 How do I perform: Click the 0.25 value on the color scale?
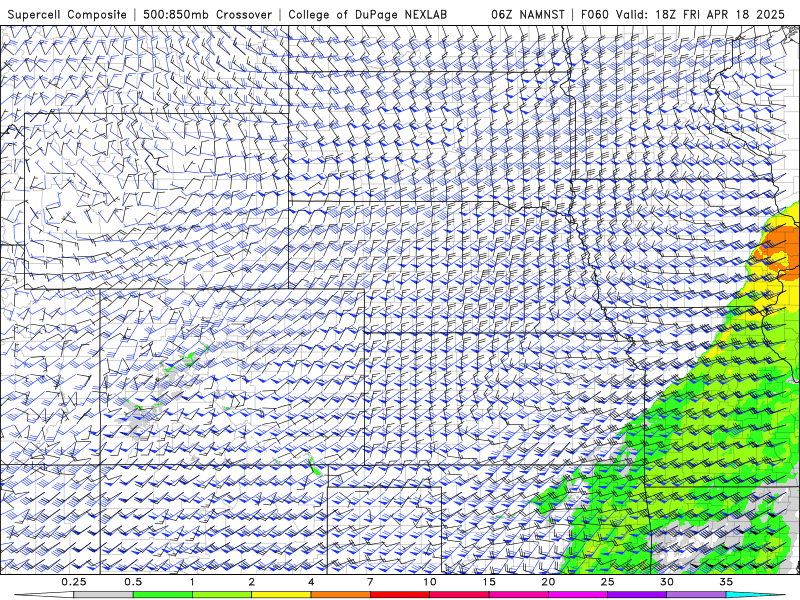pos(74,582)
